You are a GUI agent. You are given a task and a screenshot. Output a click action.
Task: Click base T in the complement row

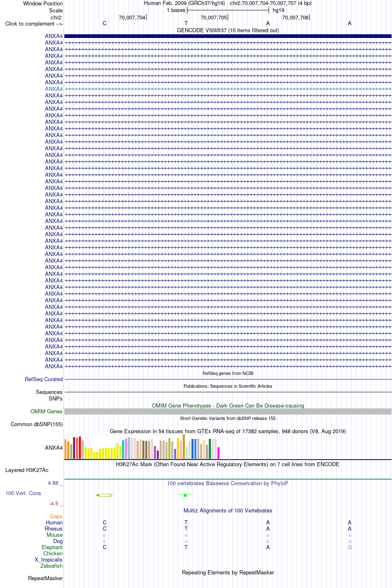coord(186,24)
